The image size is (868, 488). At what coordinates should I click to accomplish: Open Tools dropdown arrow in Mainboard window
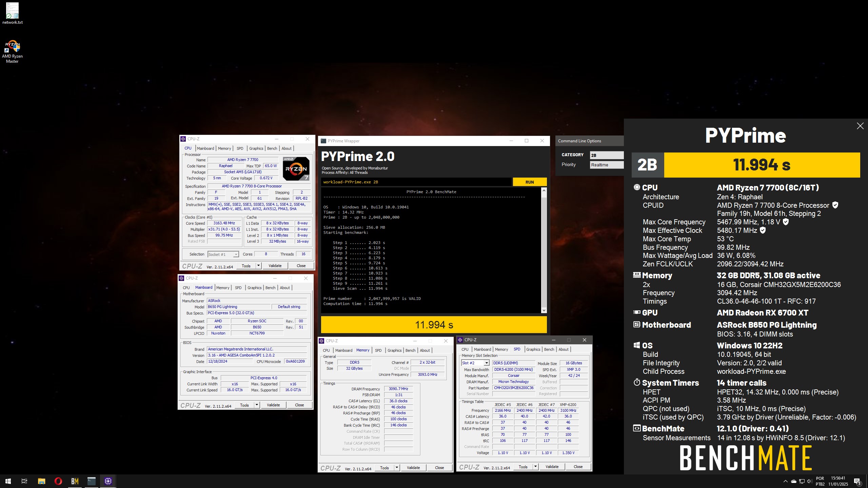[x=257, y=405]
